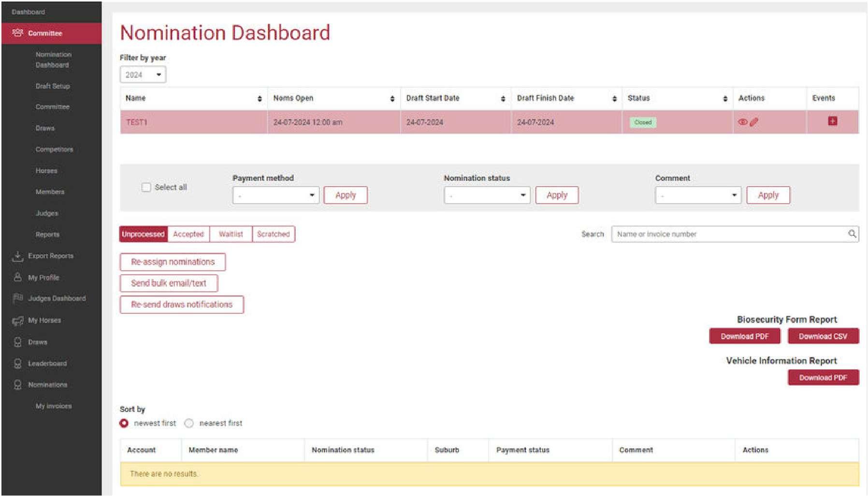Download Biosecurity Form Report as PDF
This screenshot has width=868, height=496.
[745, 336]
